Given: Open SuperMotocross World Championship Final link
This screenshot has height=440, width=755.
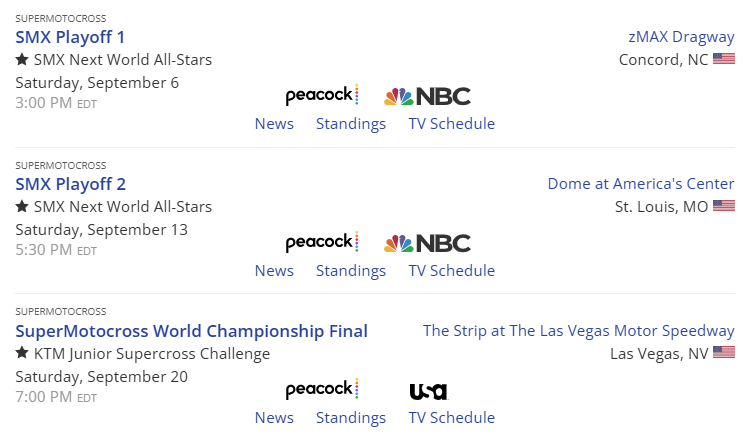Looking at the screenshot, I should tap(192, 331).
